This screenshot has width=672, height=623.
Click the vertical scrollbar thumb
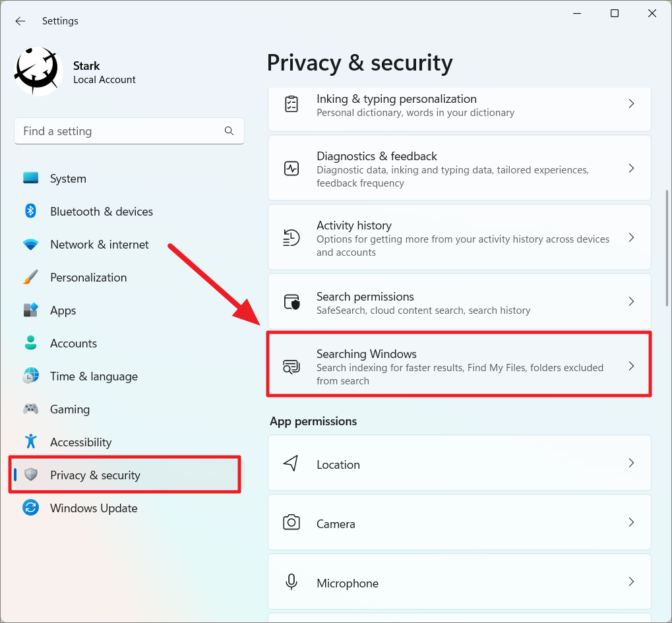coord(667,249)
